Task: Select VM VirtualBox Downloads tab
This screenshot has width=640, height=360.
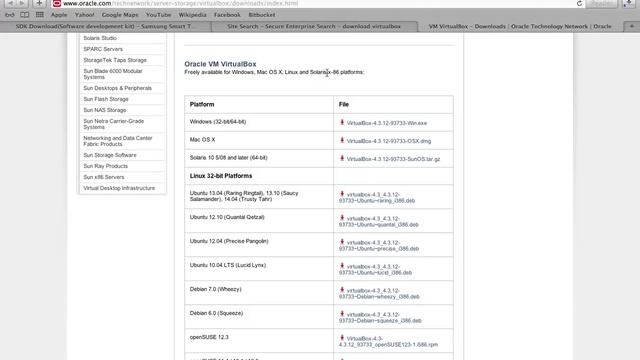Action: (520, 26)
